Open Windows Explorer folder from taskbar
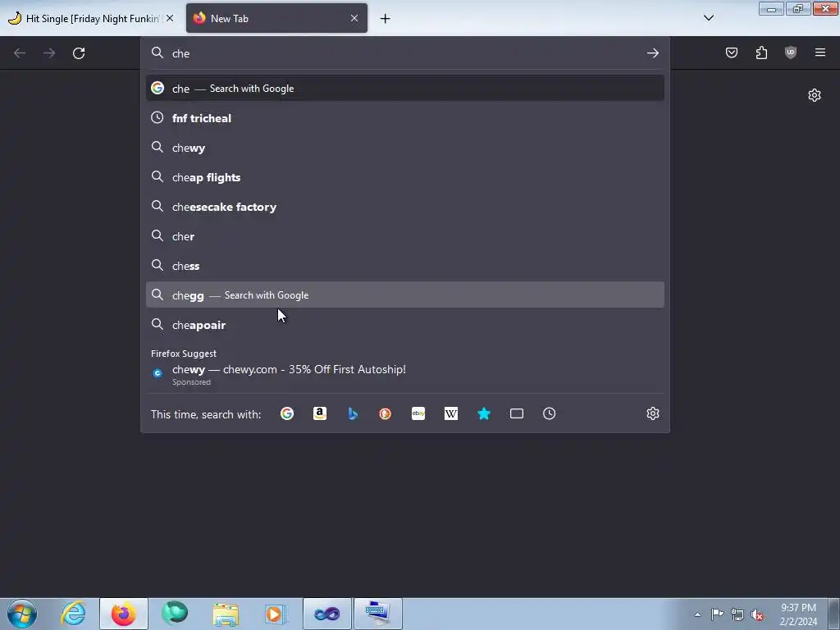This screenshot has width=840, height=630. coord(226,614)
